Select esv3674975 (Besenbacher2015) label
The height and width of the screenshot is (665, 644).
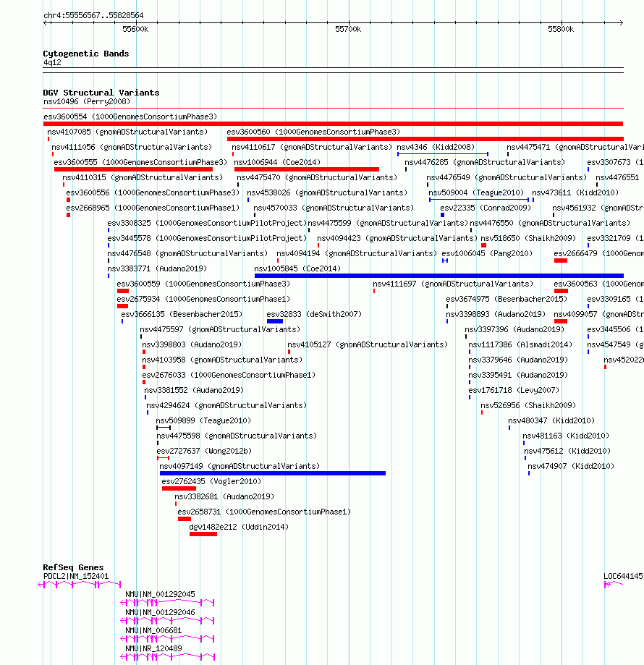click(x=507, y=299)
